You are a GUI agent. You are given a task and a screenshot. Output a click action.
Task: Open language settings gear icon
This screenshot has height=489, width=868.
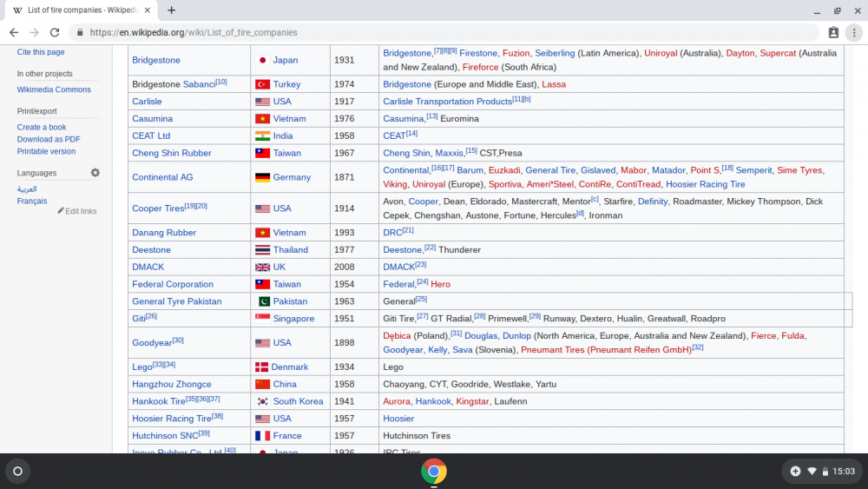coord(95,173)
